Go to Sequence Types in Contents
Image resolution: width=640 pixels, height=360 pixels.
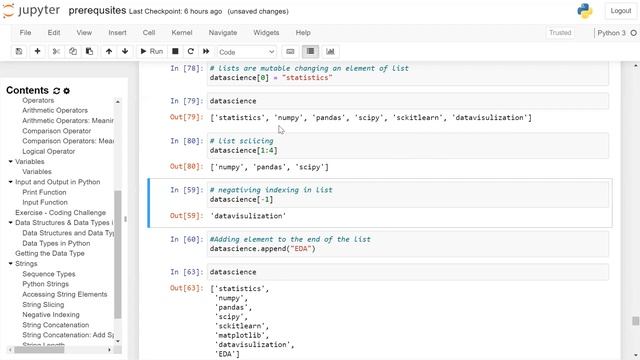[49, 274]
